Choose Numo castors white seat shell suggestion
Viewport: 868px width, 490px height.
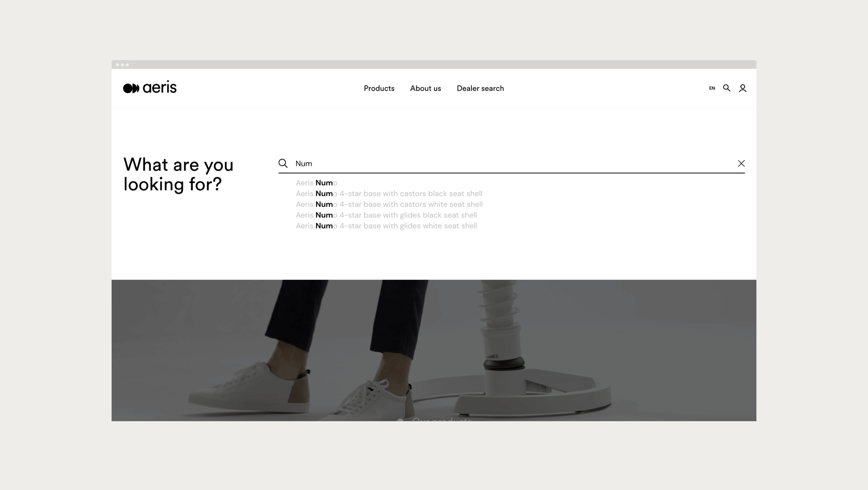[x=389, y=204]
